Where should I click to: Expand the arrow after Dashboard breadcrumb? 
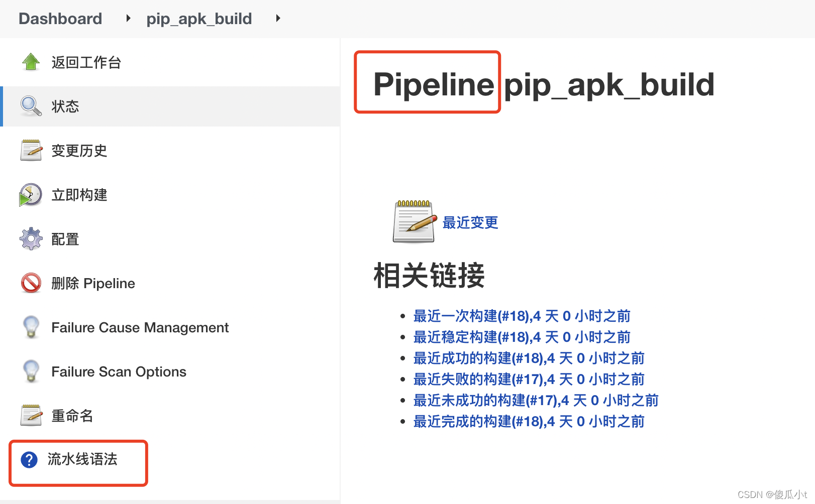point(128,19)
